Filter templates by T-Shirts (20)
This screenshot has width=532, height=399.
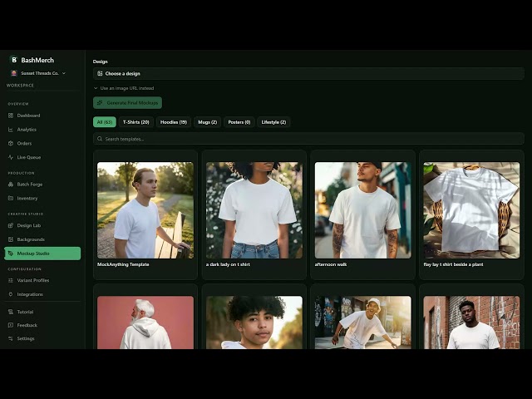[x=136, y=122]
